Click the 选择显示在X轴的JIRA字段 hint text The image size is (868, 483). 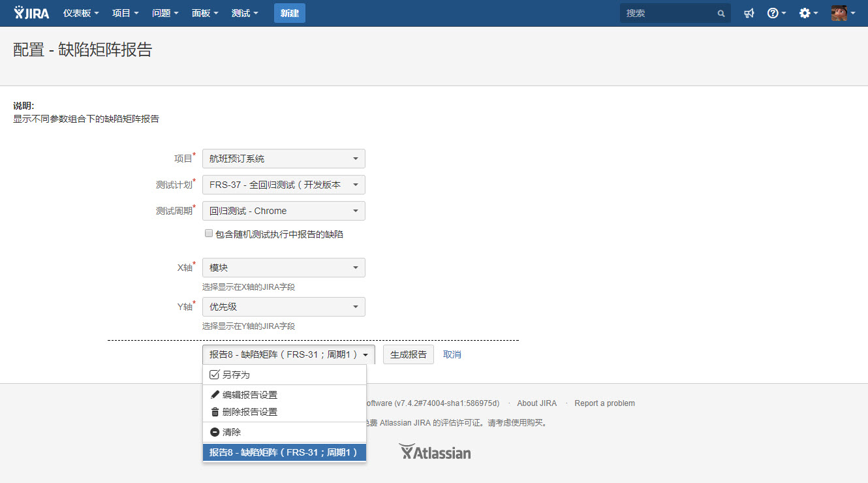coord(249,287)
